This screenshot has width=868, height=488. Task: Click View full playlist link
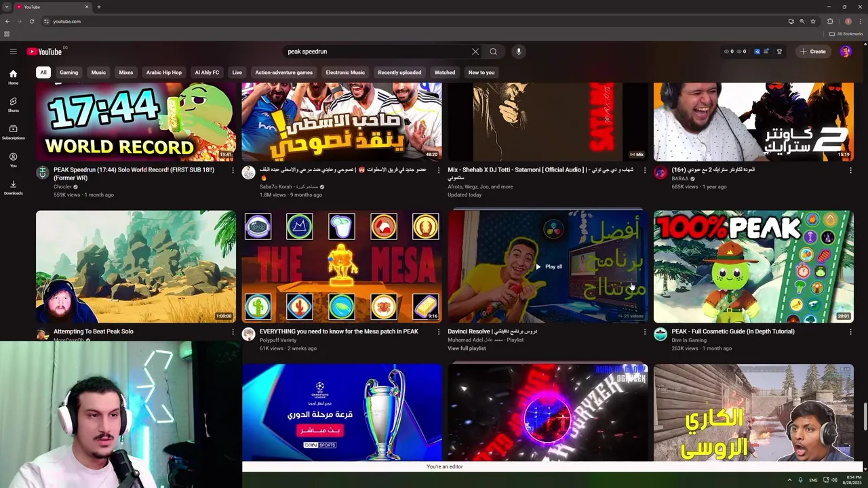tap(467, 348)
